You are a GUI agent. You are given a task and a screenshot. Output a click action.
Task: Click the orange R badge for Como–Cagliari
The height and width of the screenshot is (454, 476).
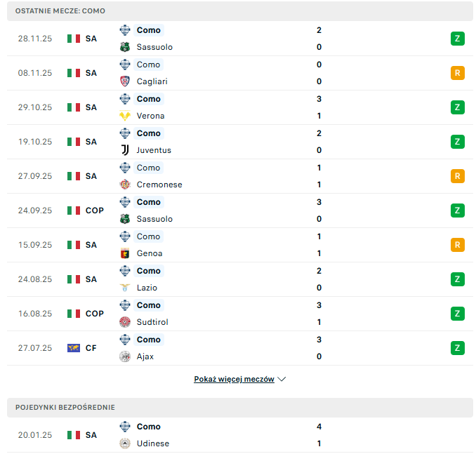[x=458, y=73]
